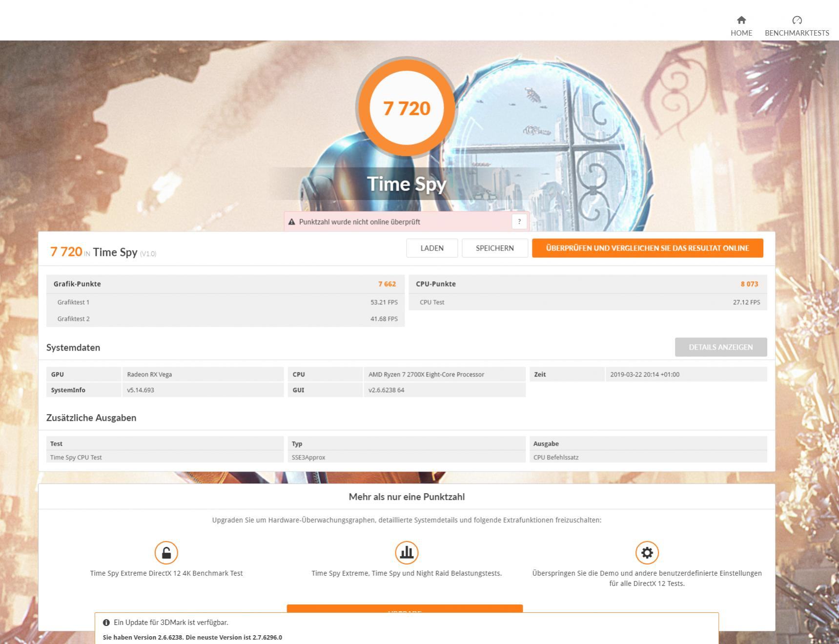Click the Time Spy CPU Test row
The width and height of the screenshot is (839, 644).
pos(165,457)
